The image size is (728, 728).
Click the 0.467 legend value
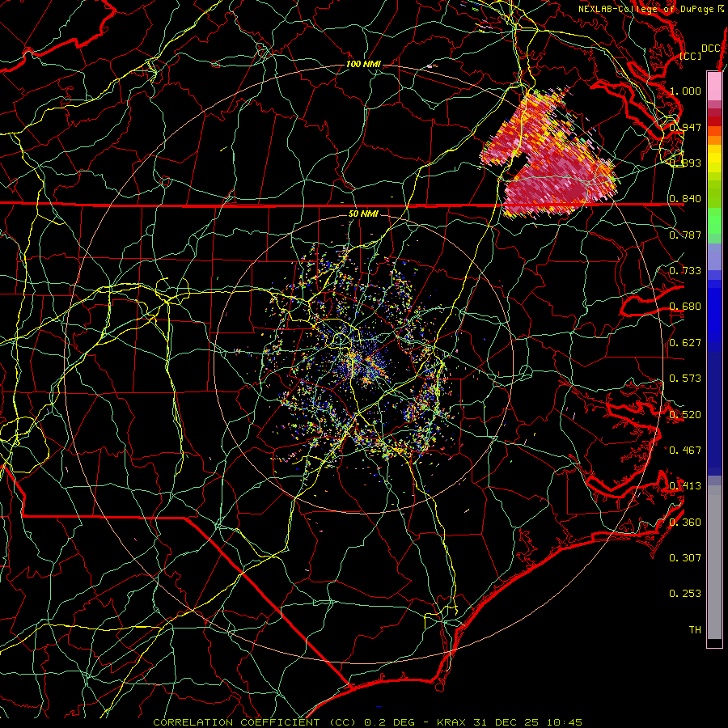[685, 450]
